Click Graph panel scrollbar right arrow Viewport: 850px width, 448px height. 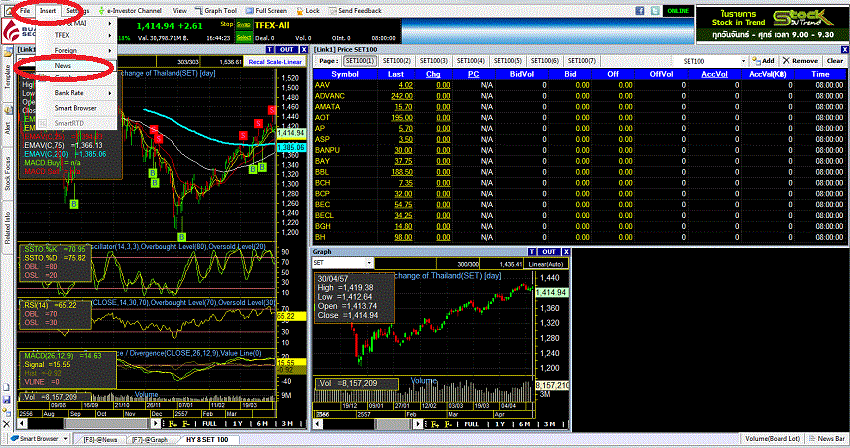coord(418,424)
